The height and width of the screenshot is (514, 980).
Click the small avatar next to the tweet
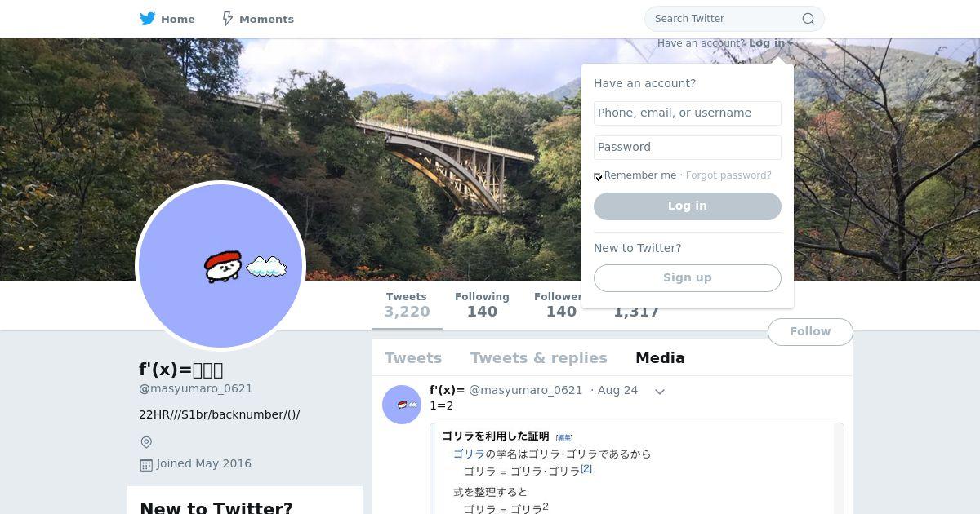[x=402, y=405]
